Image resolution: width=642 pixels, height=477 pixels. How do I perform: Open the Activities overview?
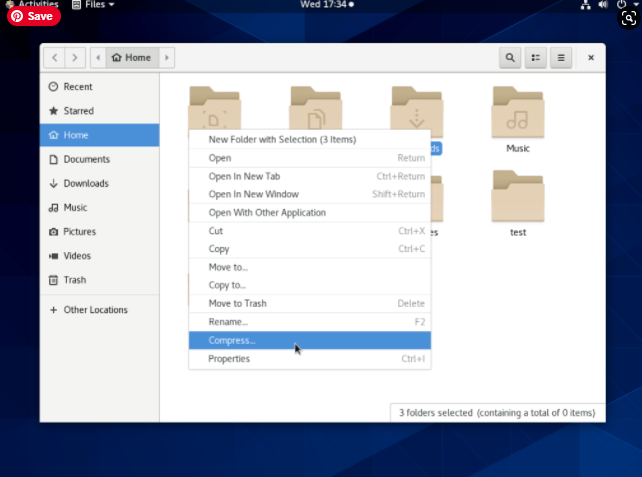34,5
